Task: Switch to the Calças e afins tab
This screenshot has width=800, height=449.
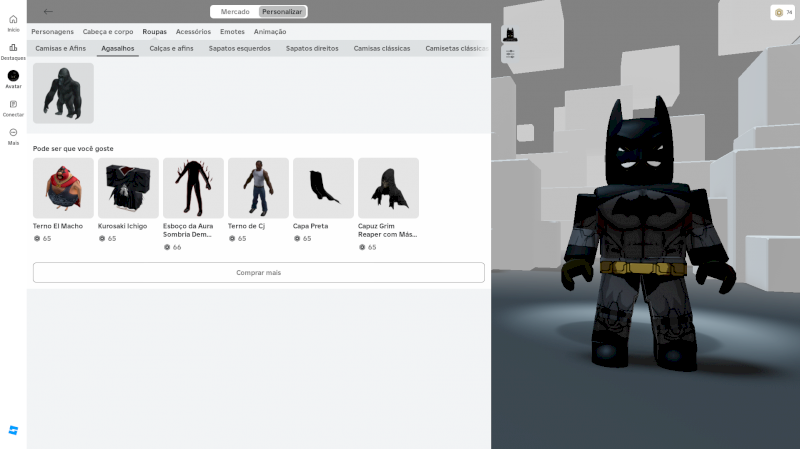Action: tap(171, 48)
